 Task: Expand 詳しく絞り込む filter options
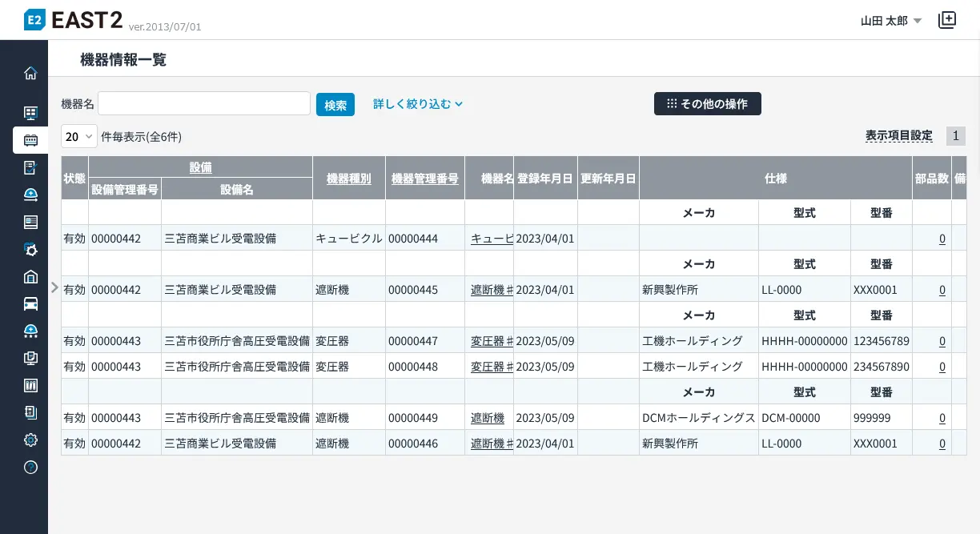(418, 104)
